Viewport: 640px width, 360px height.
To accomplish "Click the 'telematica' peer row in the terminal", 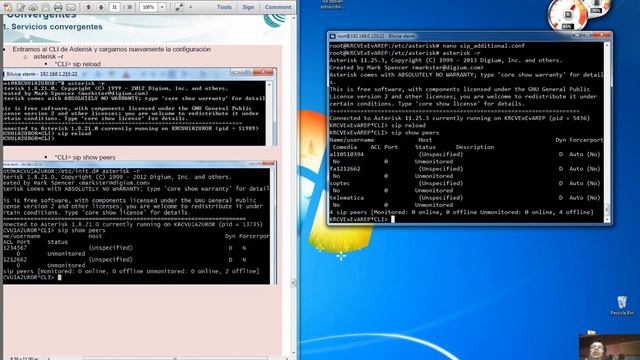I will [x=465, y=198].
